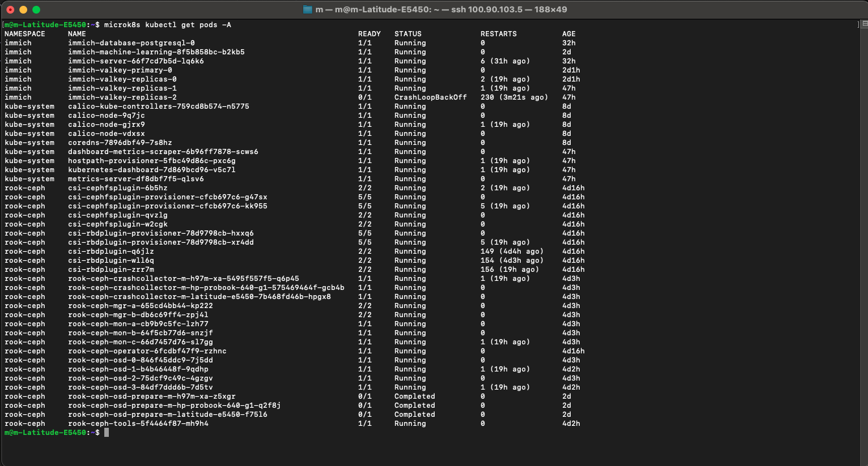Click the green zoom button
Viewport: 868px width, 466px height.
(x=37, y=10)
